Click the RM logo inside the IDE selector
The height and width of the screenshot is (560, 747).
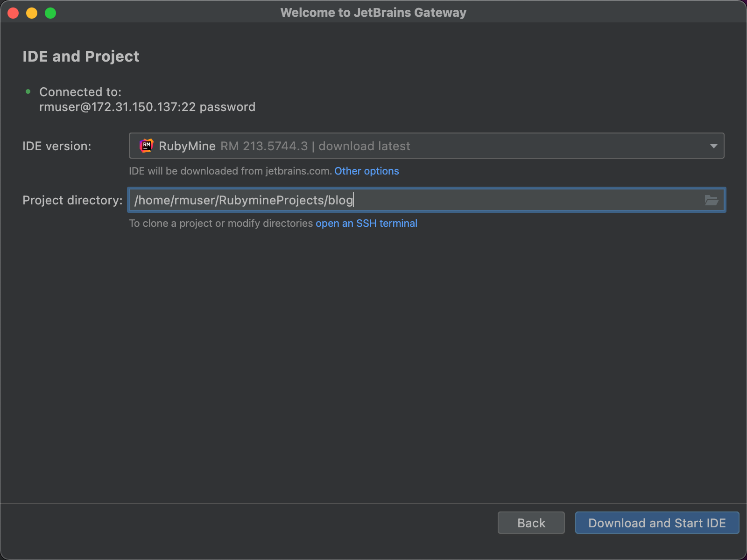pos(146,146)
